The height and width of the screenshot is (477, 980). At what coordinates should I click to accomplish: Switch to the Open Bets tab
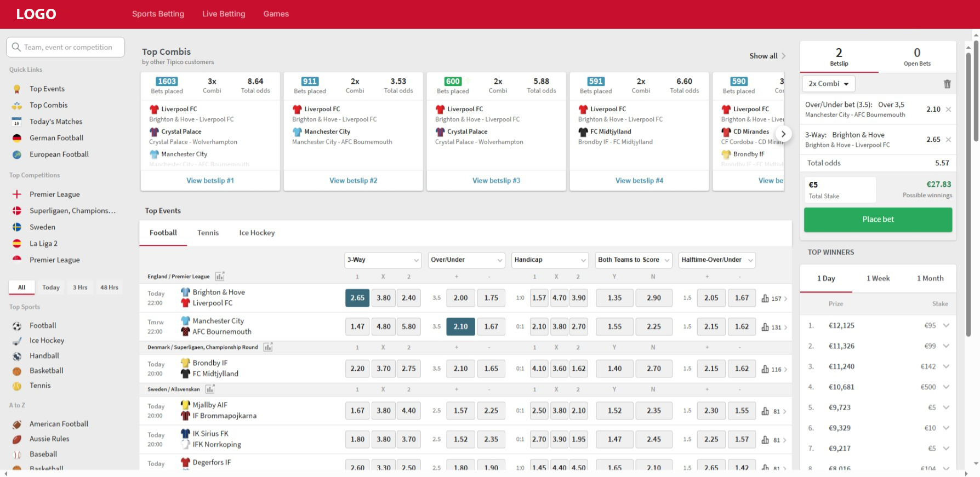918,57
